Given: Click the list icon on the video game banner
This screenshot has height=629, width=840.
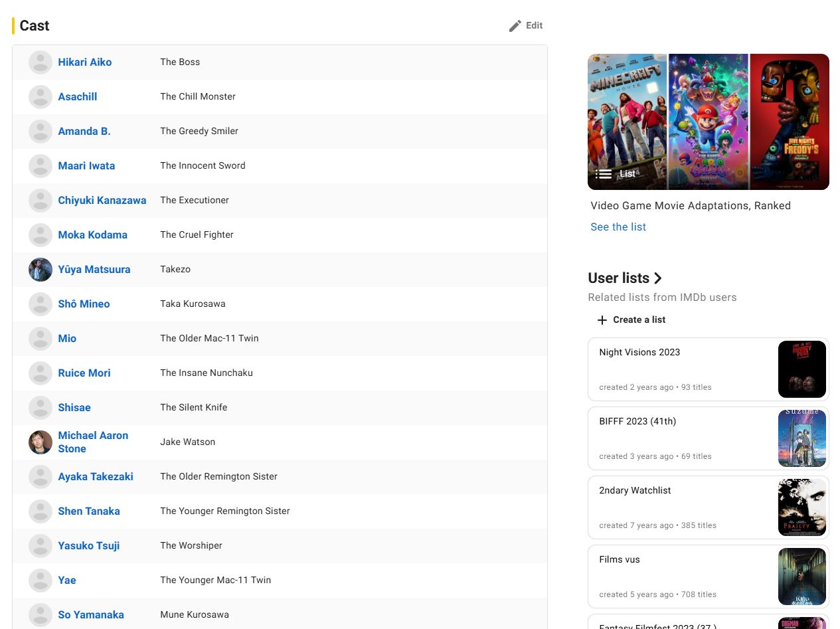Looking at the screenshot, I should click(603, 174).
